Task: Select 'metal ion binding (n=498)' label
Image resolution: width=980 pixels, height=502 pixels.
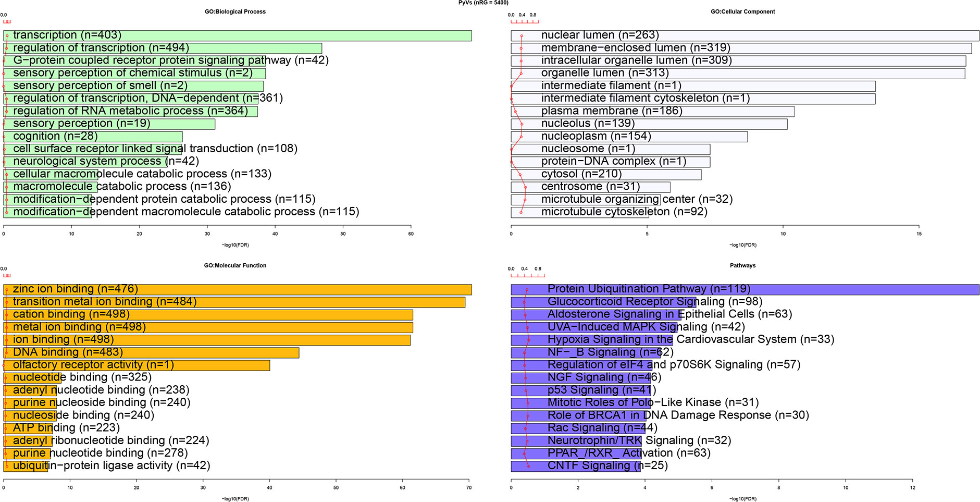Action: pos(79,327)
